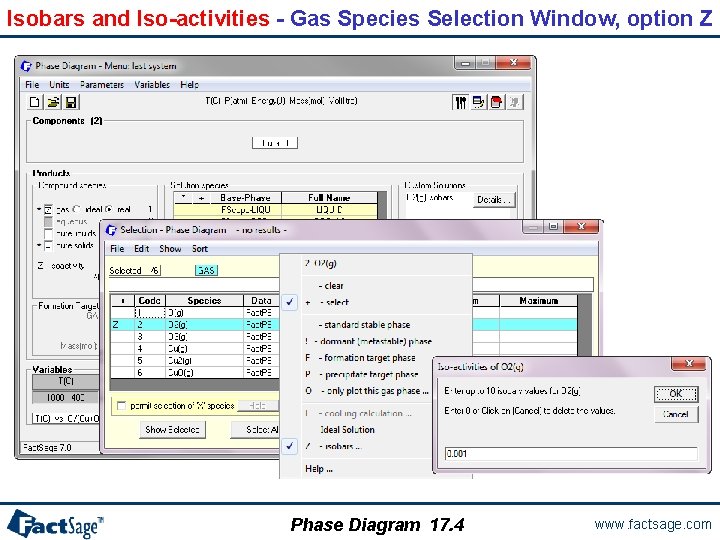Open Edit menu in Selection window

141,248
